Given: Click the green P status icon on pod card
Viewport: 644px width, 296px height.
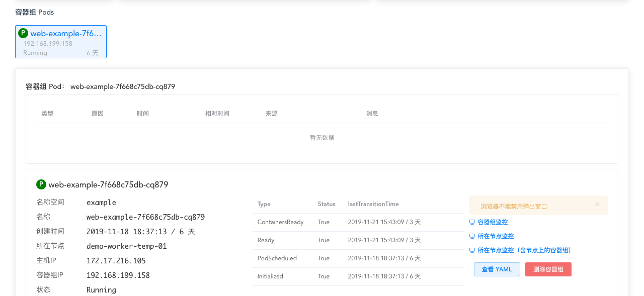Looking at the screenshot, I should pos(22,33).
